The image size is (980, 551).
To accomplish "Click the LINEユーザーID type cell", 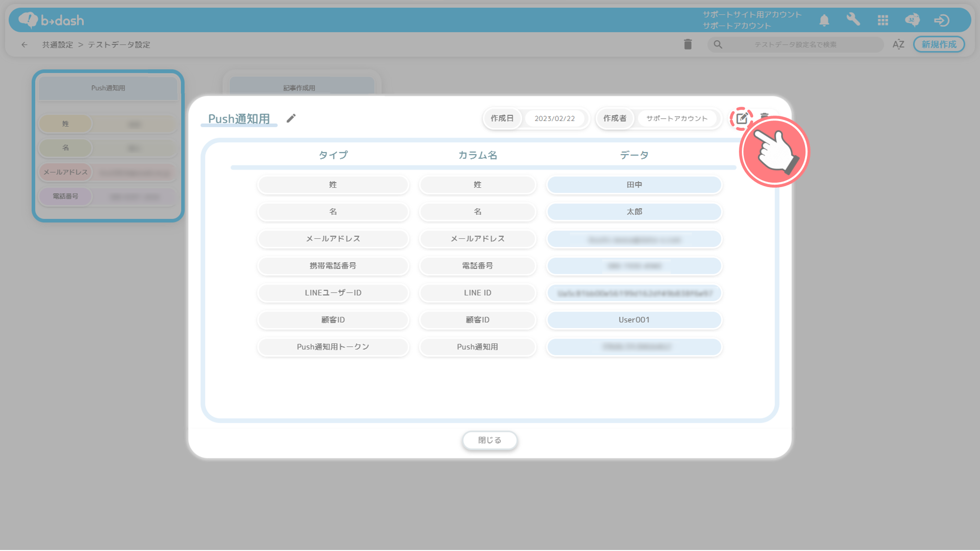I will [x=333, y=293].
